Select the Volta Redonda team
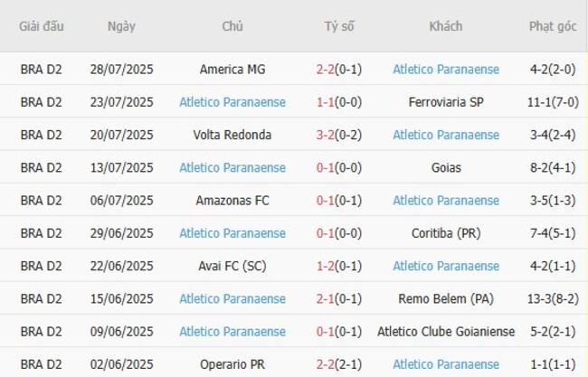This screenshot has height=377, width=588. 232,135
